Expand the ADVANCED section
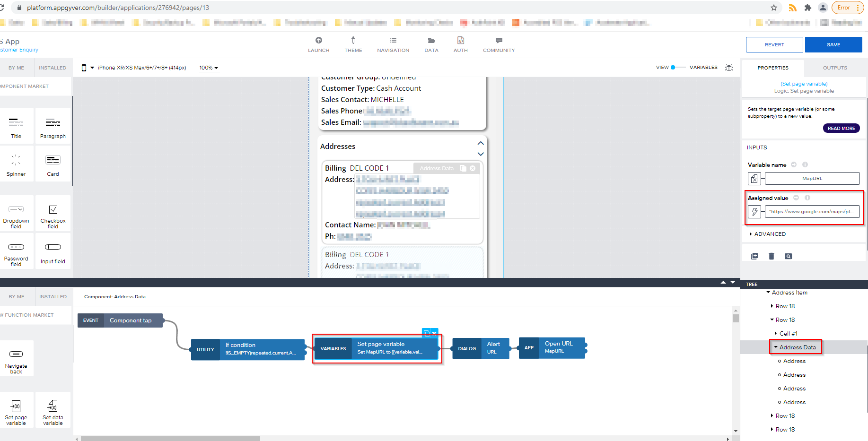This screenshot has width=868, height=441. coord(767,234)
